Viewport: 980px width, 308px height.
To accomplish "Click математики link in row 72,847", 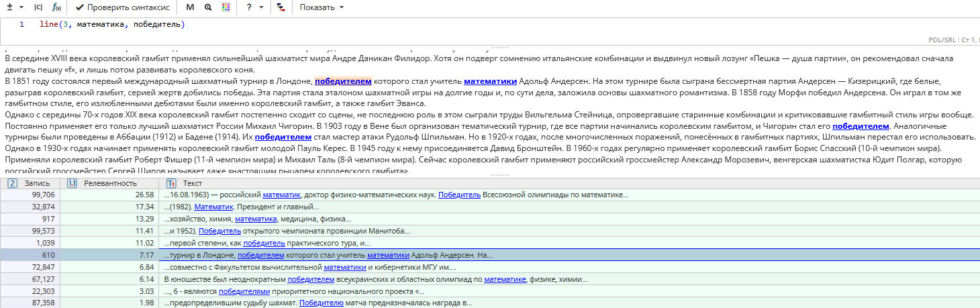I will pyautogui.click(x=345, y=267).
